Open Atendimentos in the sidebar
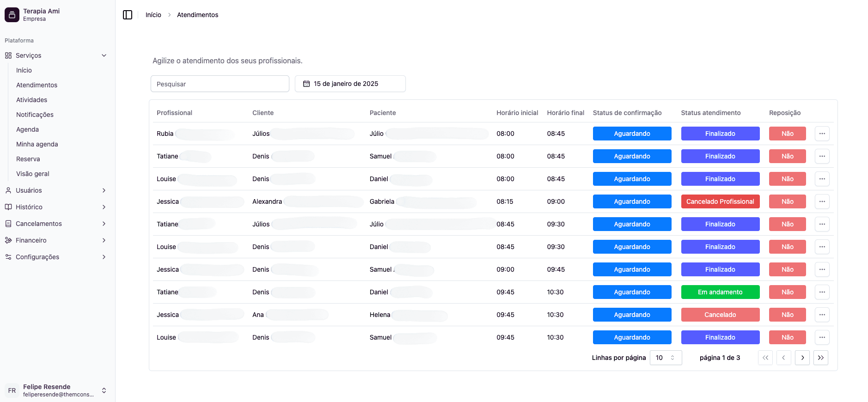This screenshot has width=868, height=402. (x=37, y=85)
